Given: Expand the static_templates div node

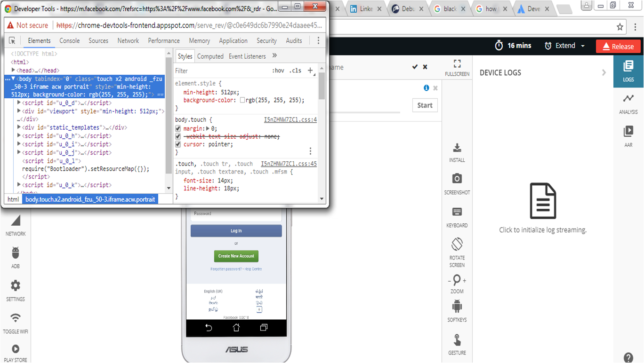Looking at the screenshot, I should pos(19,127).
